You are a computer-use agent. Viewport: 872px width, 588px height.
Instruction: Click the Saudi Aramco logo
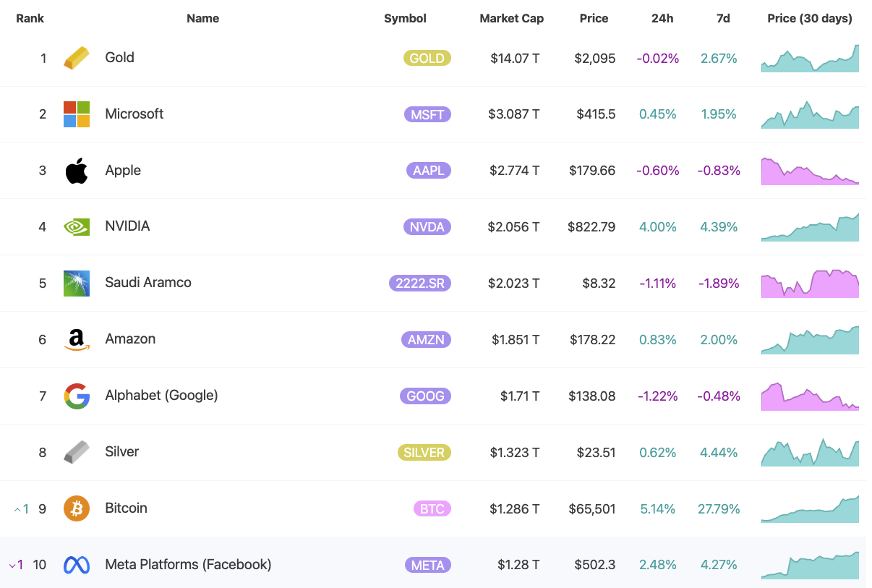pyautogui.click(x=77, y=284)
